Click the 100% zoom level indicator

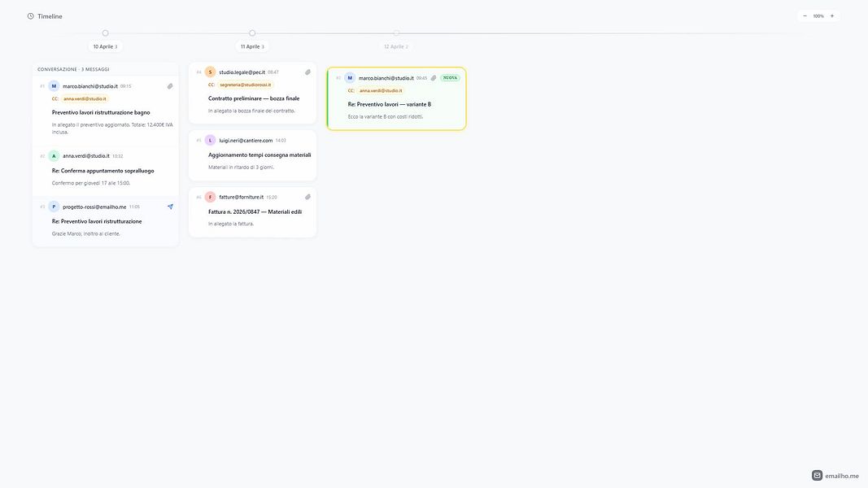tap(818, 16)
